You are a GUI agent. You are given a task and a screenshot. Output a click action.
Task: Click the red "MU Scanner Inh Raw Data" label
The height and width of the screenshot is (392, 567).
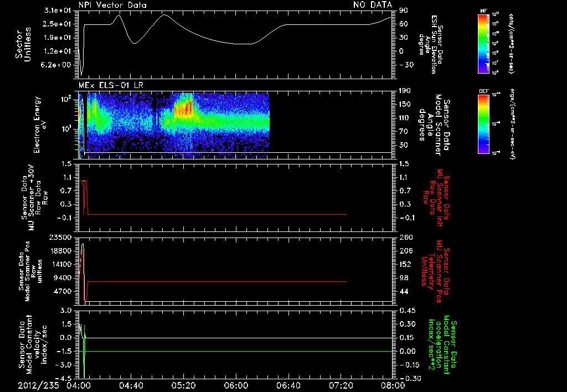436,198
